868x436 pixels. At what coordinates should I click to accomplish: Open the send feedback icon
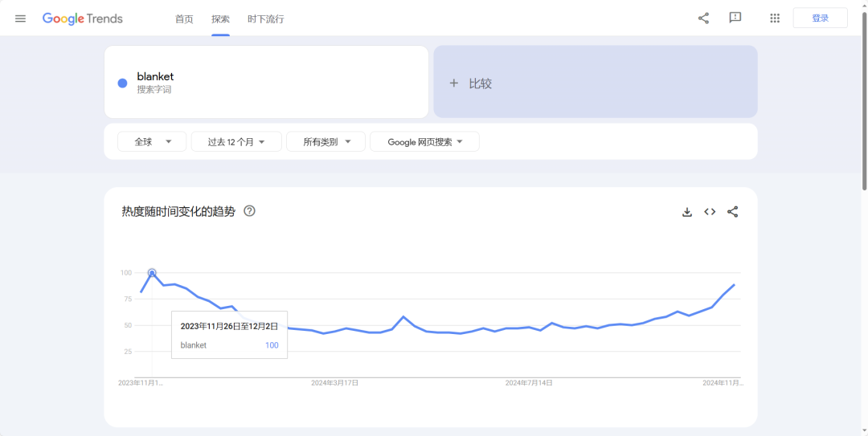point(735,18)
